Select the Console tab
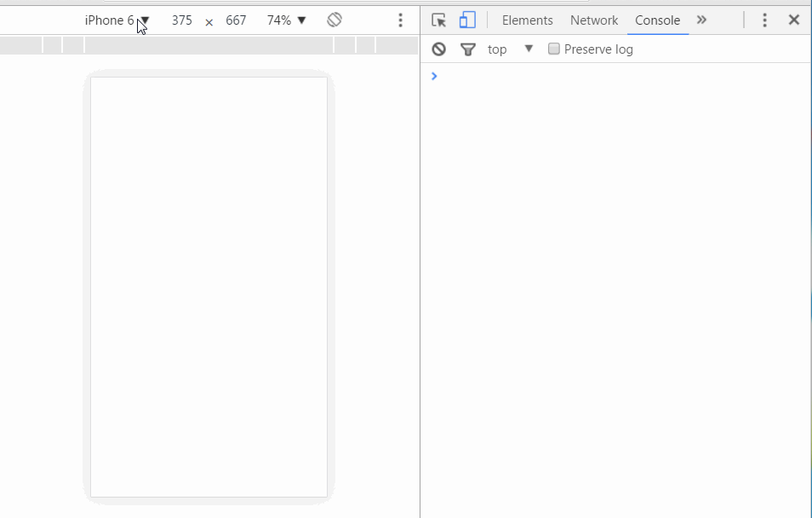This screenshot has width=812, height=518. point(657,20)
